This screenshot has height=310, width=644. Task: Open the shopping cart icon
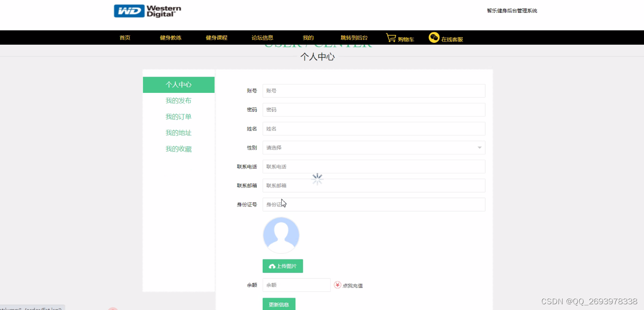(391, 38)
